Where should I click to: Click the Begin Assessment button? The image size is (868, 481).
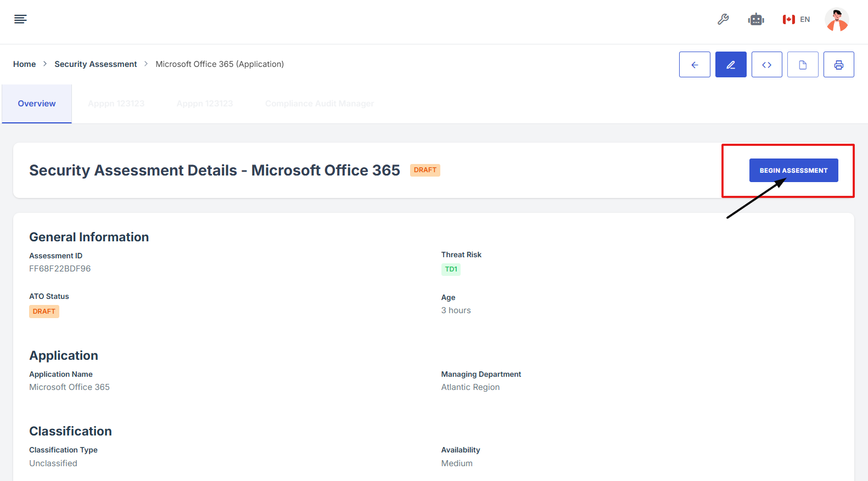[x=793, y=171]
